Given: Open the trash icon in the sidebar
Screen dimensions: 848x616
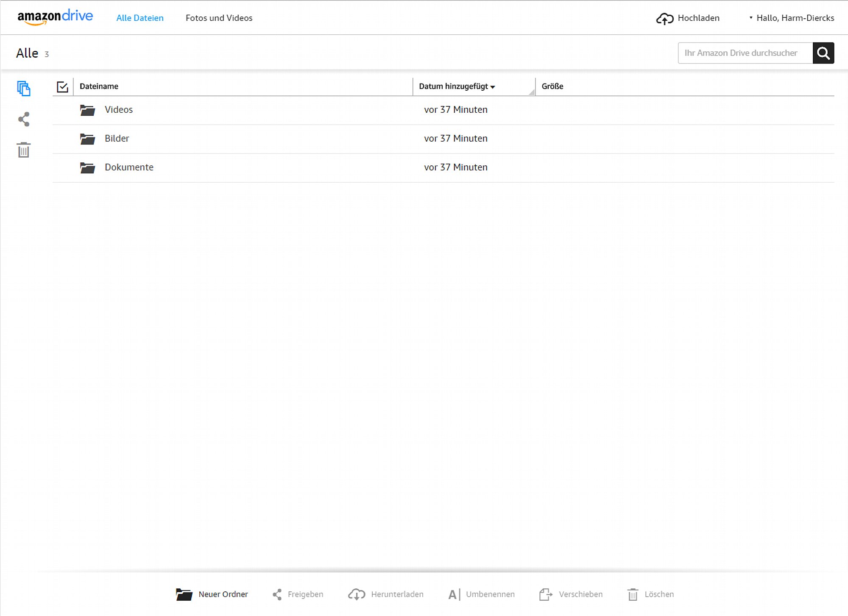Looking at the screenshot, I should click(x=24, y=150).
